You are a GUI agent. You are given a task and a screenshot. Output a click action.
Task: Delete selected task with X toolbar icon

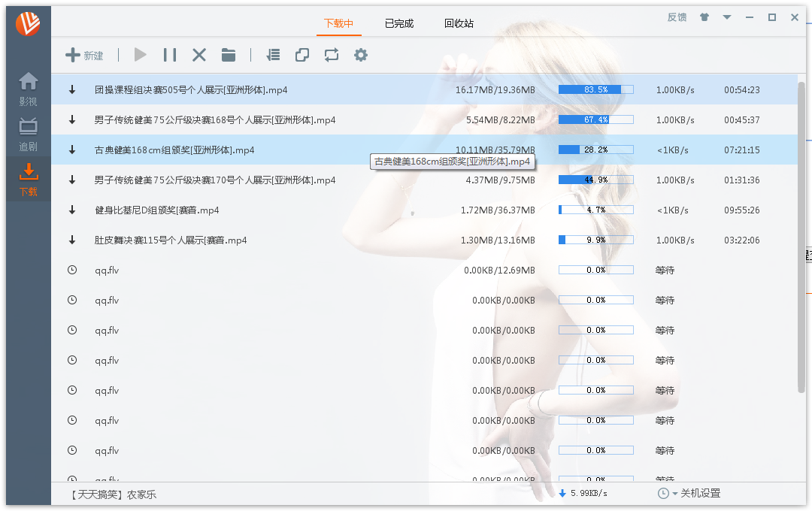coord(199,55)
